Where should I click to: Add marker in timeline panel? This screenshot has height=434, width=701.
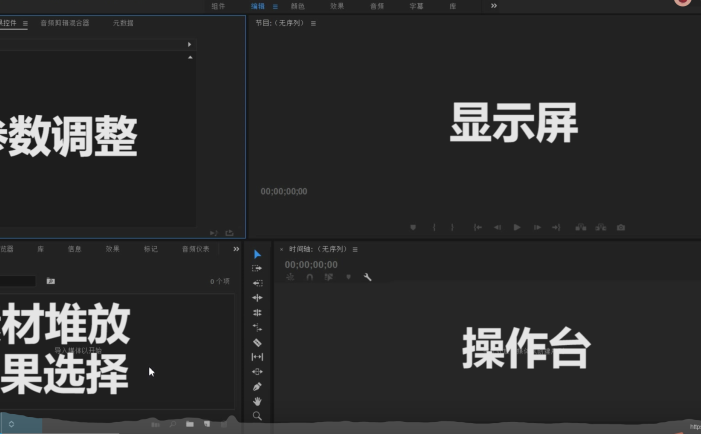pyautogui.click(x=348, y=277)
